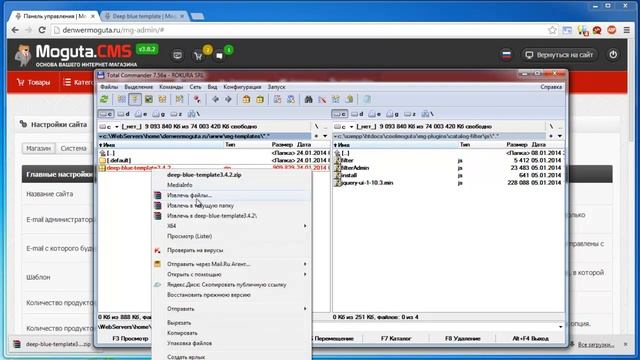Select drive z button in right panel
Screen dimensions: 640x360
(x=410, y=114)
